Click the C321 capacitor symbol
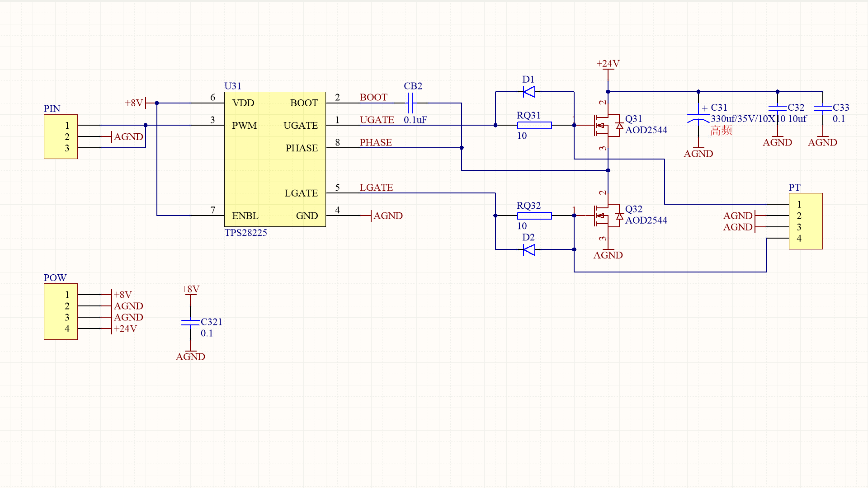This screenshot has height=488, width=868. click(190, 322)
